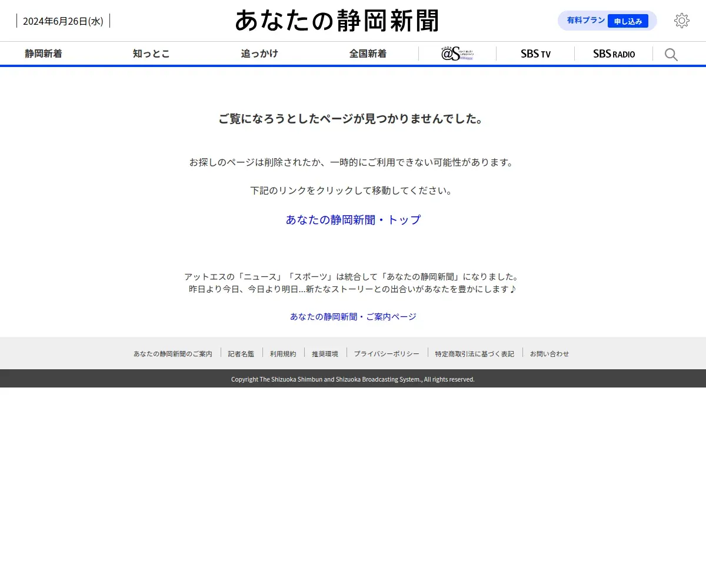Open the @S logo link
This screenshot has width=706, height=588.
(457, 54)
